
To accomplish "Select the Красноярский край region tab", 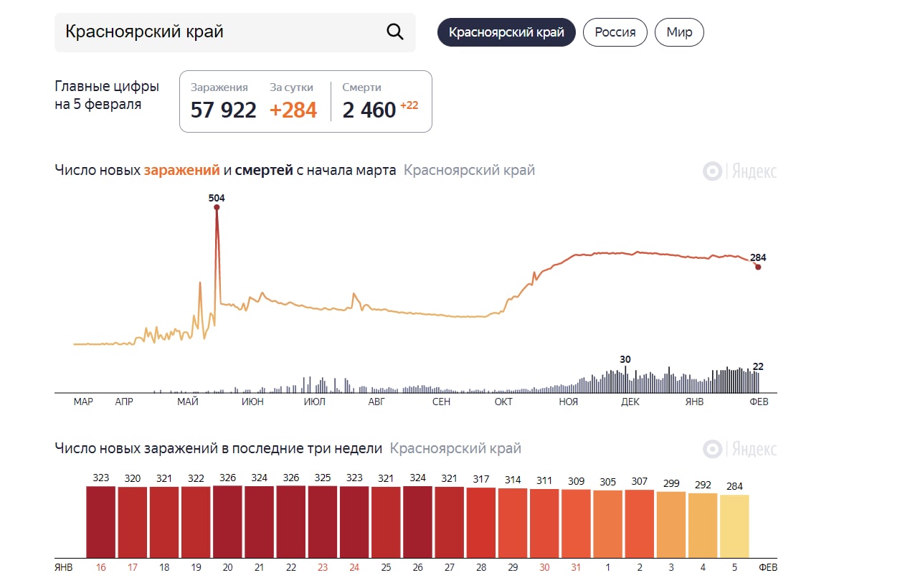I will click(506, 32).
